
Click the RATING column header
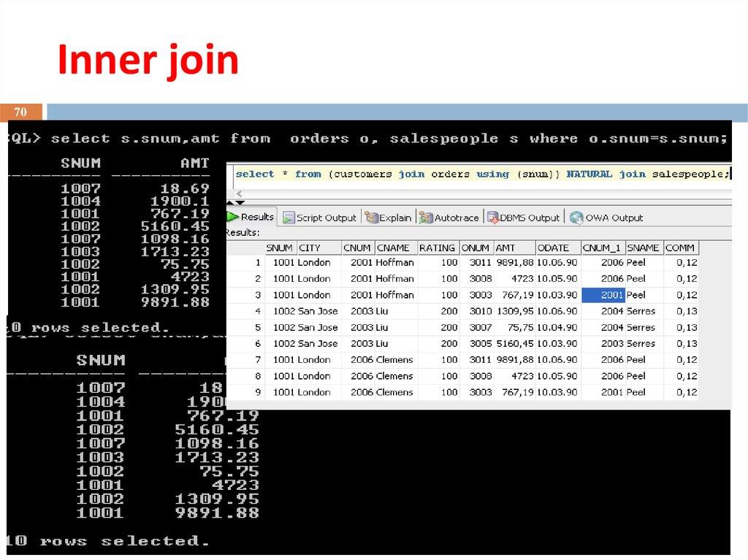pyautogui.click(x=437, y=248)
